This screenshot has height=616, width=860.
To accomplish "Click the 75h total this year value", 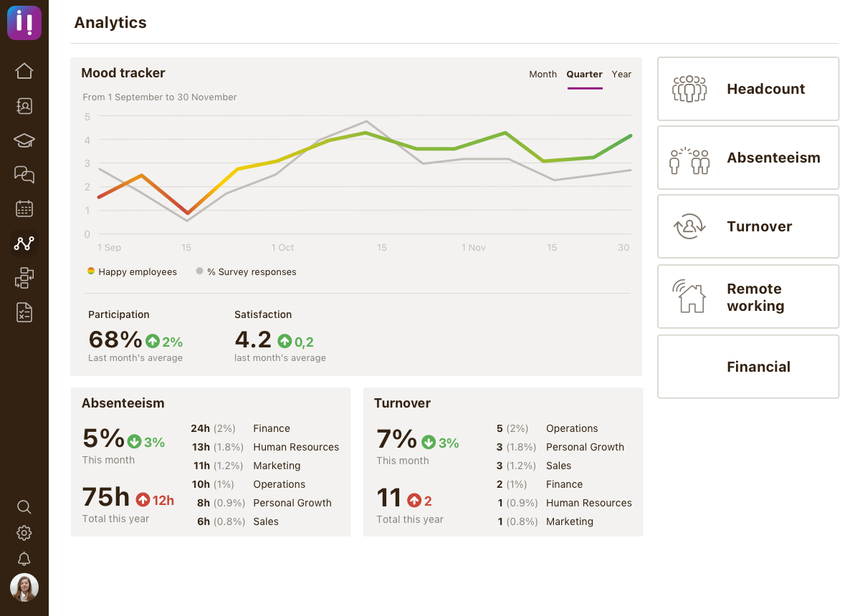I will click(106, 497).
